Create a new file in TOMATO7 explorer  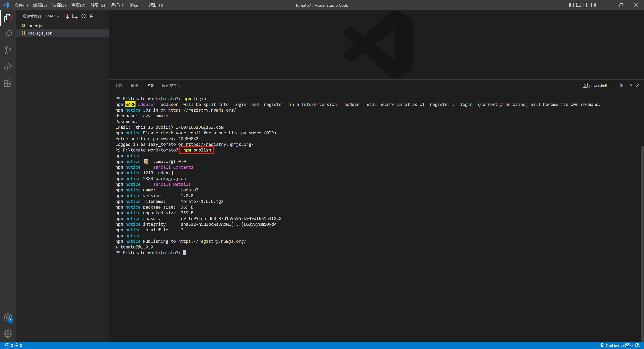coord(66,16)
